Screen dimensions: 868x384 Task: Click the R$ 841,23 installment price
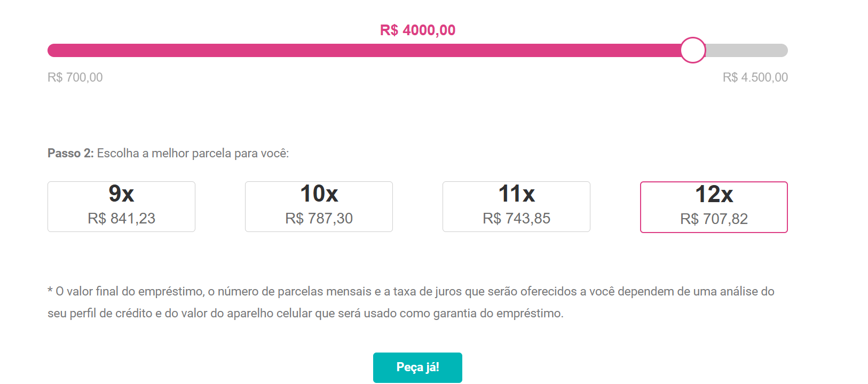pos(121,219)
